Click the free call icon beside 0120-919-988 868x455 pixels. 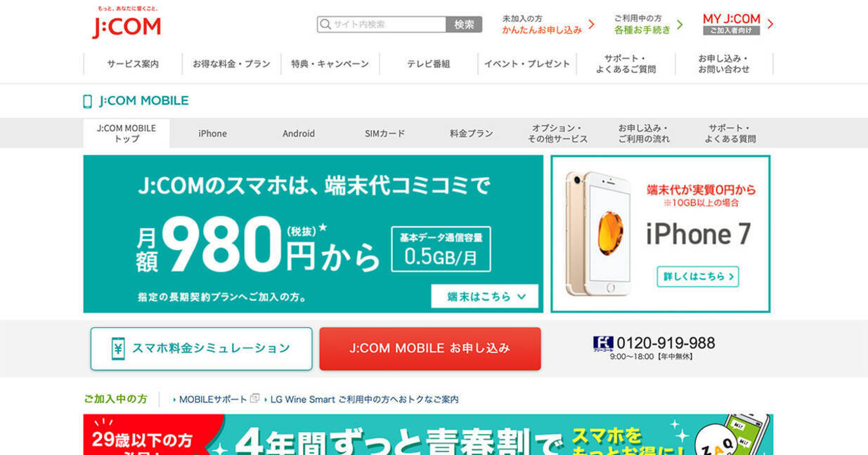tap(603, 343)
